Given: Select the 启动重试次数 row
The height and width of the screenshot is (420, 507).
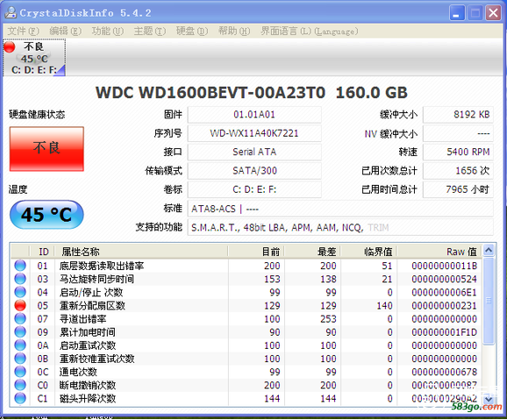Looking at the screenshot, I should pyautogui.click(x=246, y=345).
